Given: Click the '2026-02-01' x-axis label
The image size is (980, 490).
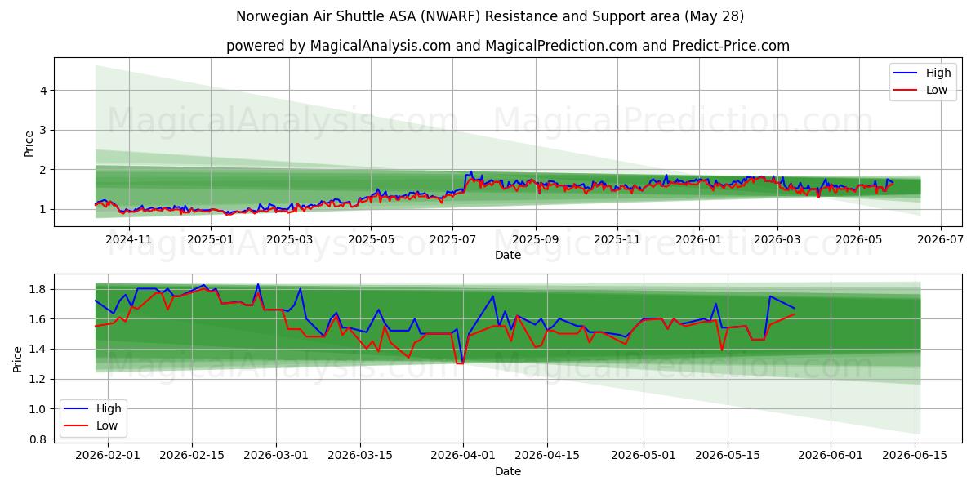Looking at the screenshot, I should point(108,456).
